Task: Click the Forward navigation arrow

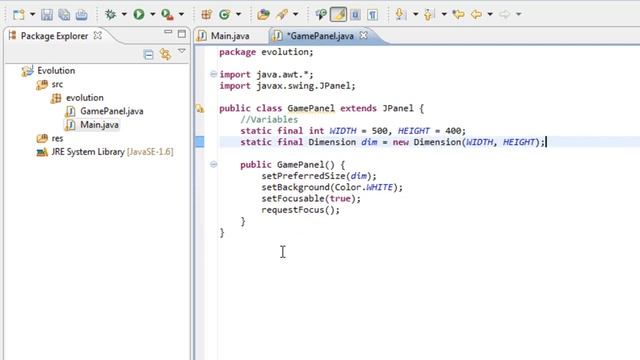Action: point(504,15)
